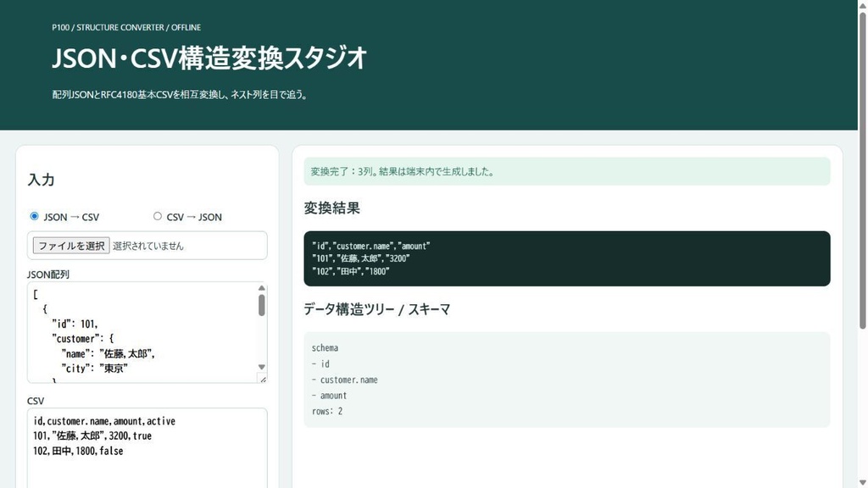Click the 入力 panel heading
The height and width of the screenshot is (488, 868).
[41, 180]
